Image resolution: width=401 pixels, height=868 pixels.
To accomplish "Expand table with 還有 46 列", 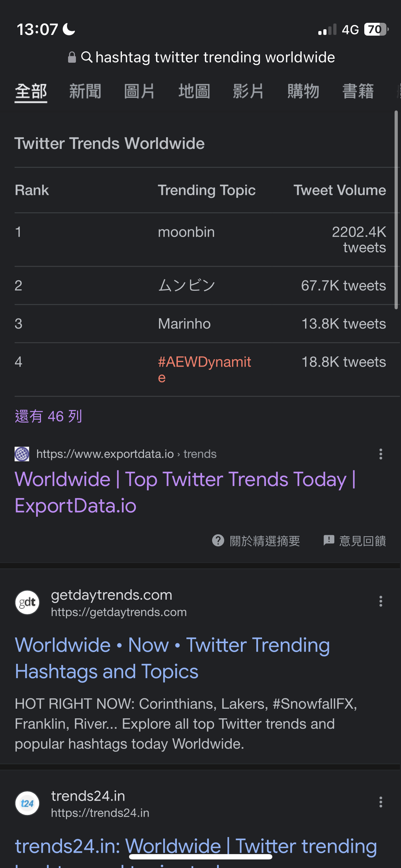I will (x=48, y=416).
